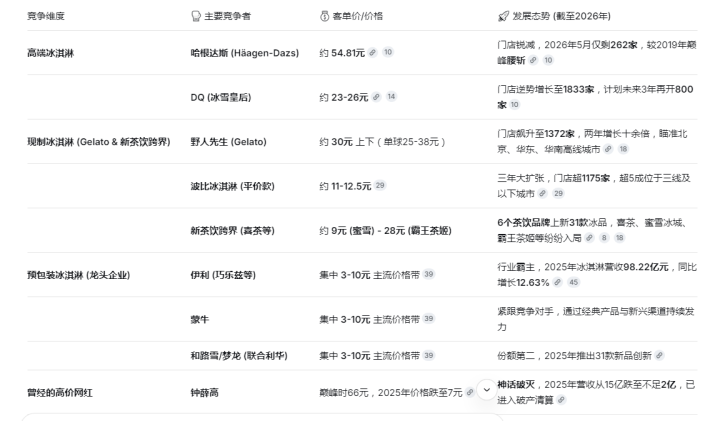Open citation badge 29 after 以下城市
Image resolution: width=720 pixels, height=421 pixels.
(558, 194)
